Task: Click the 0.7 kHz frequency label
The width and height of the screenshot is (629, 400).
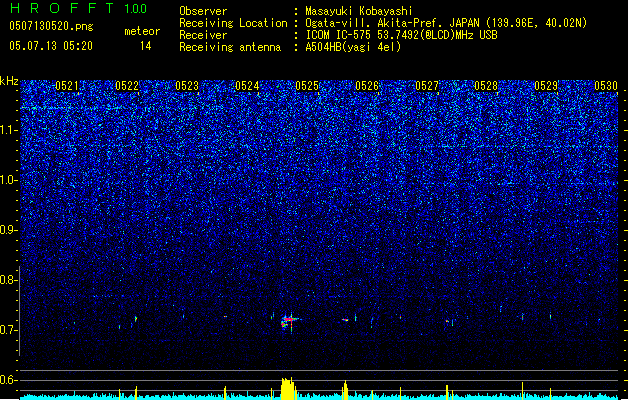Action: 8,330
